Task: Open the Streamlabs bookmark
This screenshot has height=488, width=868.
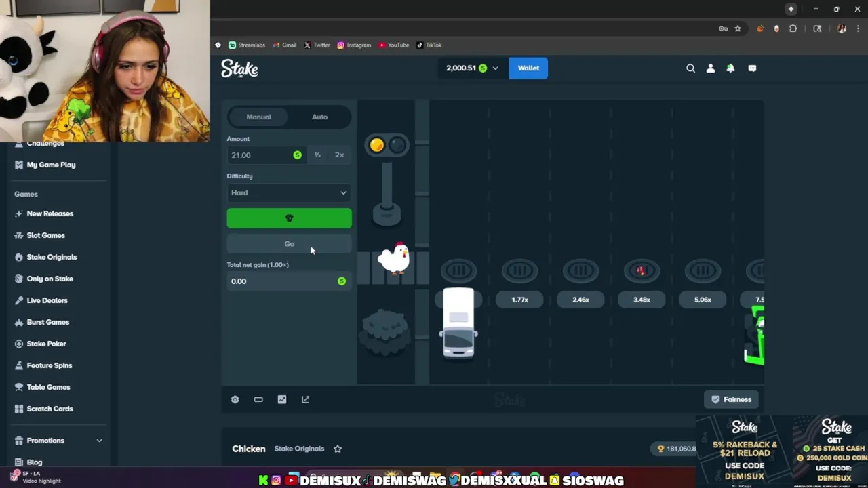Action: [247, 45]
